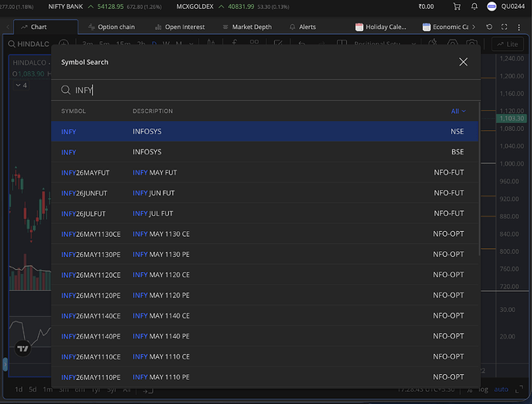This screenshot has width=532, height=404.
Task: Collapse the indicators legend chevron showing 4
Action: point(21,85)
